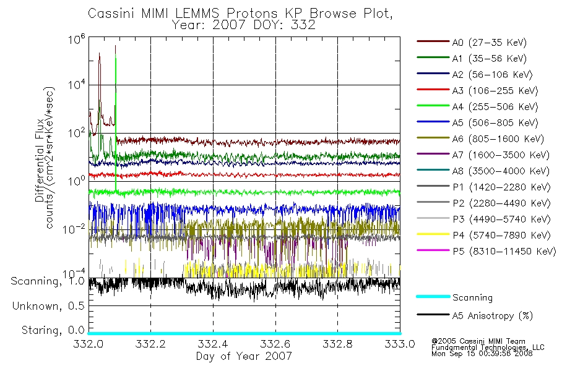Click the Scanning, 1.0 axis label
The width and height of the screenshot is (588, 371).
pos(48,281)
